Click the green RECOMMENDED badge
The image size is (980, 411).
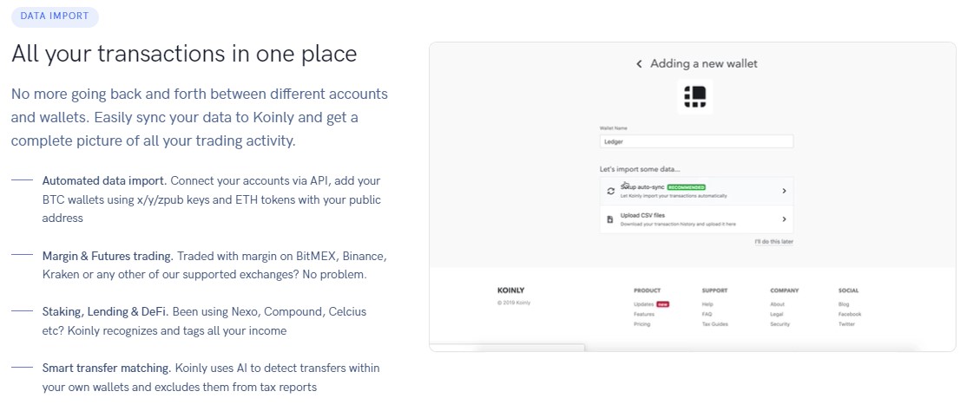686,186
